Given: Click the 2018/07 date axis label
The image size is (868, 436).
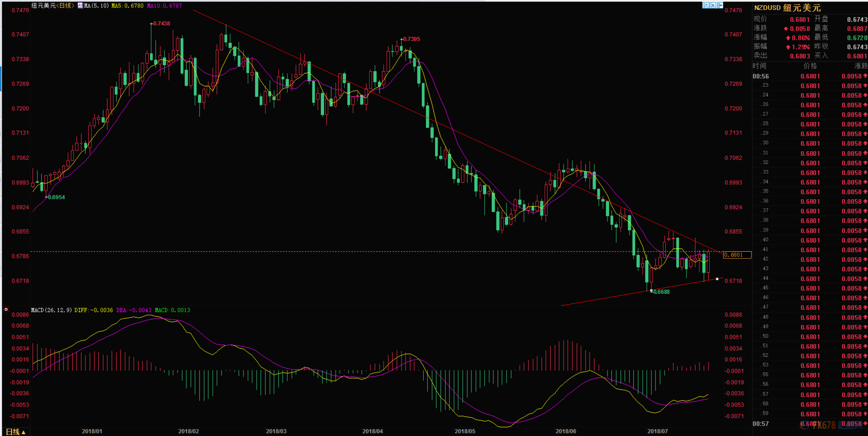Looking at the screenshot, I should (x=658, y=431).
